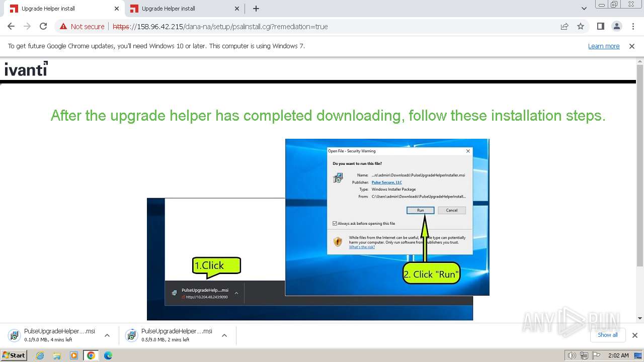Open the Chrome side panel
644x362 pixels.
600,26
